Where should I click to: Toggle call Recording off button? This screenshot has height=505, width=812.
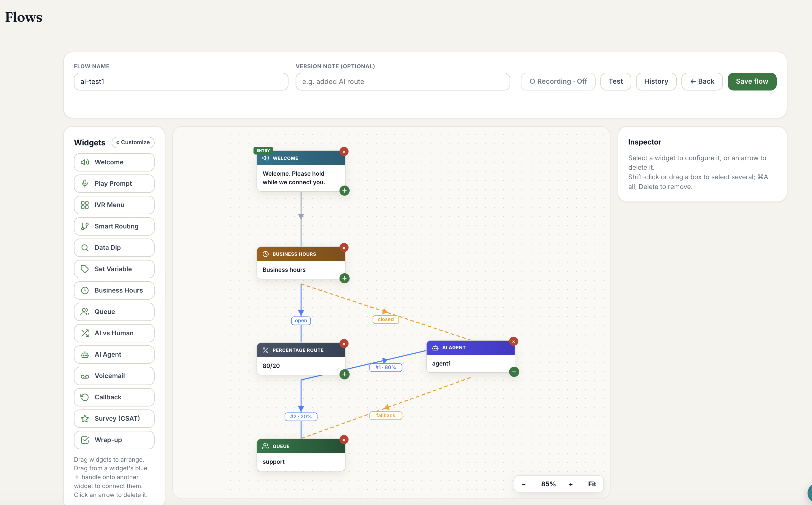point(558,82)
